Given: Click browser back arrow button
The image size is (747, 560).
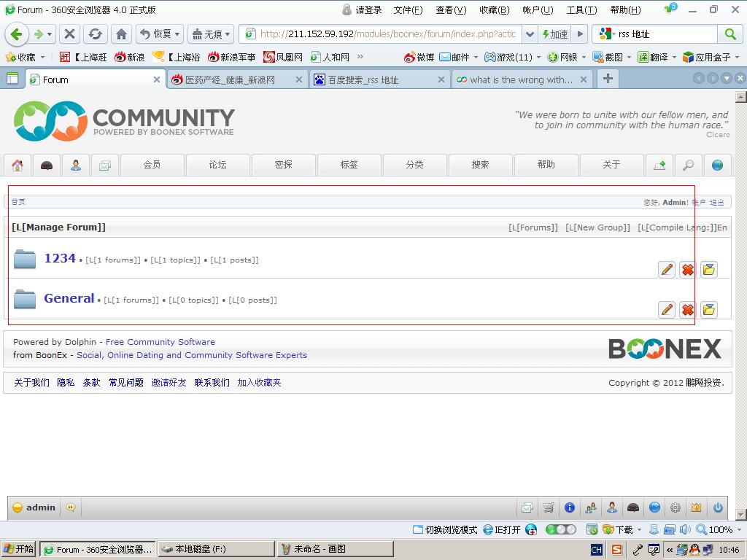Looking at the screenshot, I should click(16, 34).
